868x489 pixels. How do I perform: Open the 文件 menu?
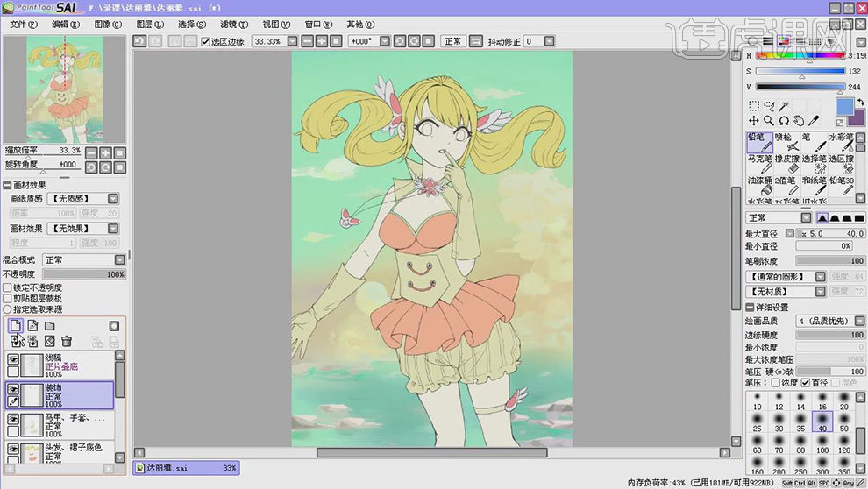pyautogui.click(x=24, y=25)
